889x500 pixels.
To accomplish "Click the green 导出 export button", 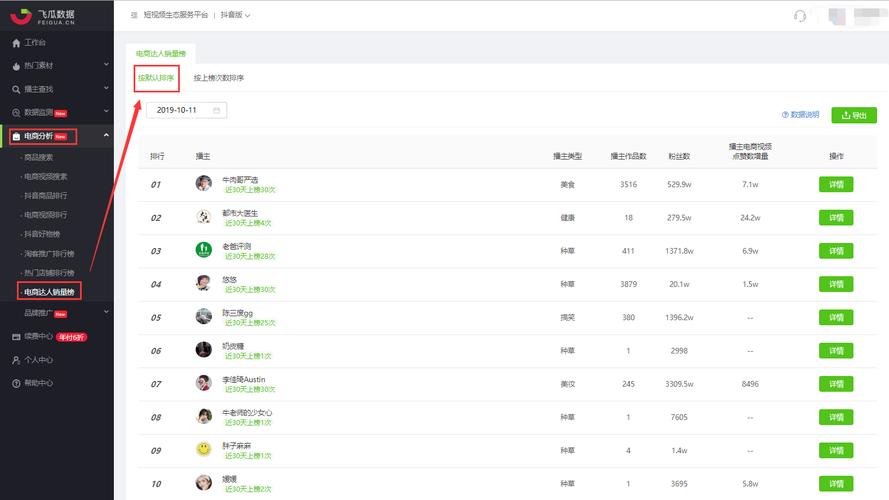I will (x=853, y=115).
